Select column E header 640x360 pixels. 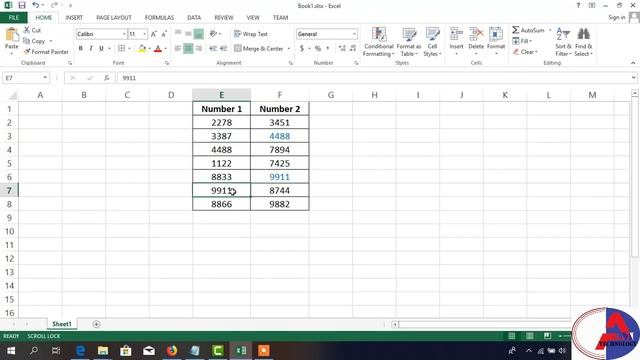(x=221, y=95)
